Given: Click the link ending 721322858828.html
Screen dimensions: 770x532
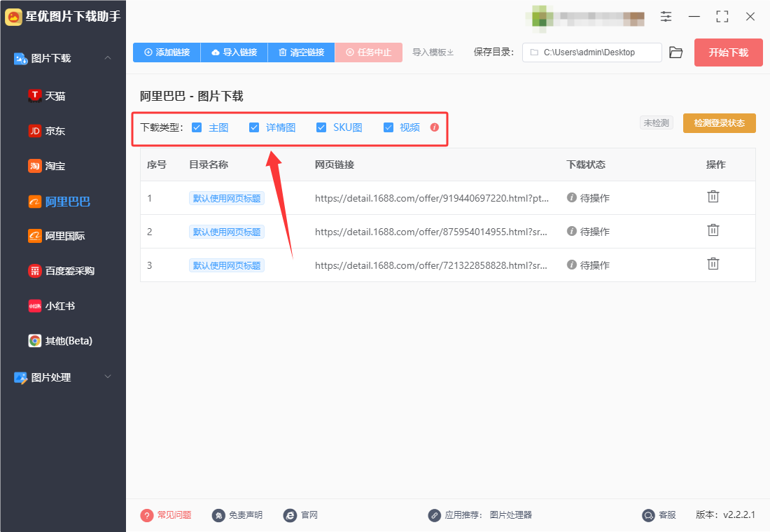Looking at the screenshot, I should point(431,265).
